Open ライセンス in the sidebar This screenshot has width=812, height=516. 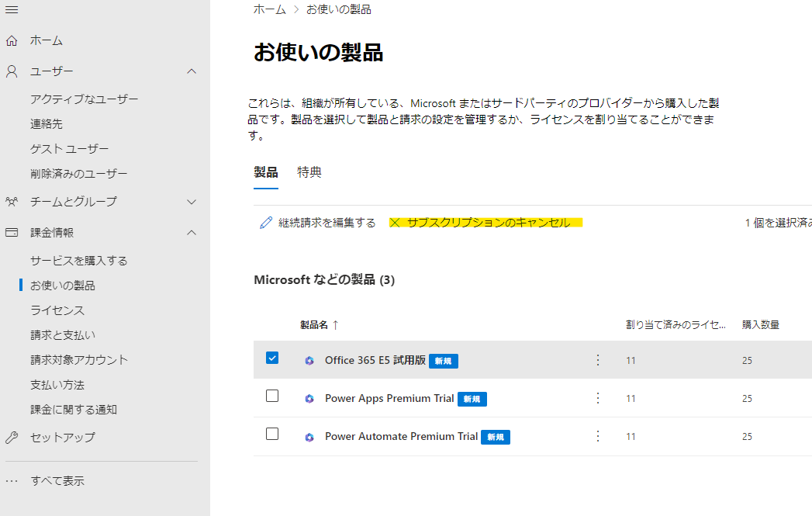point(57,310)
